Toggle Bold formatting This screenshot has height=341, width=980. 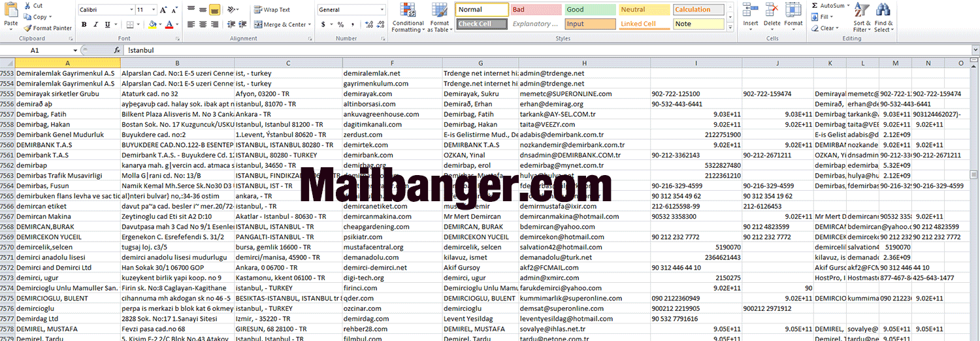pos(84,25)
